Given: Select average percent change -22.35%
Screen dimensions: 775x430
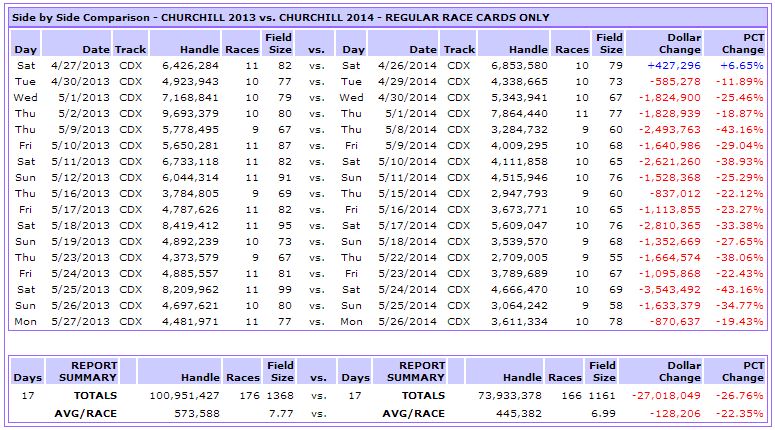Looking at the screenshot, I should (739, 413).
